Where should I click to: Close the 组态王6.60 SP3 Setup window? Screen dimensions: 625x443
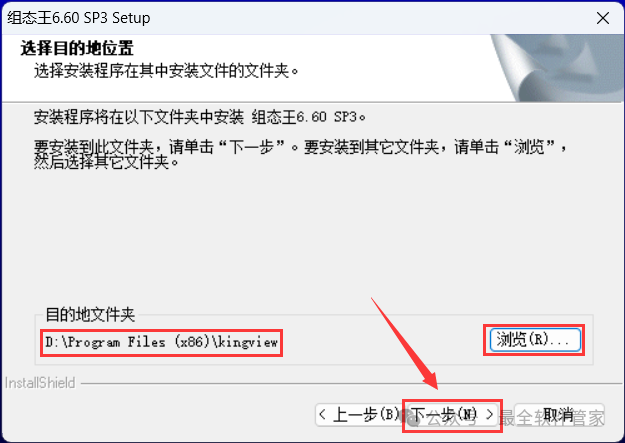[x=603, y=18]
